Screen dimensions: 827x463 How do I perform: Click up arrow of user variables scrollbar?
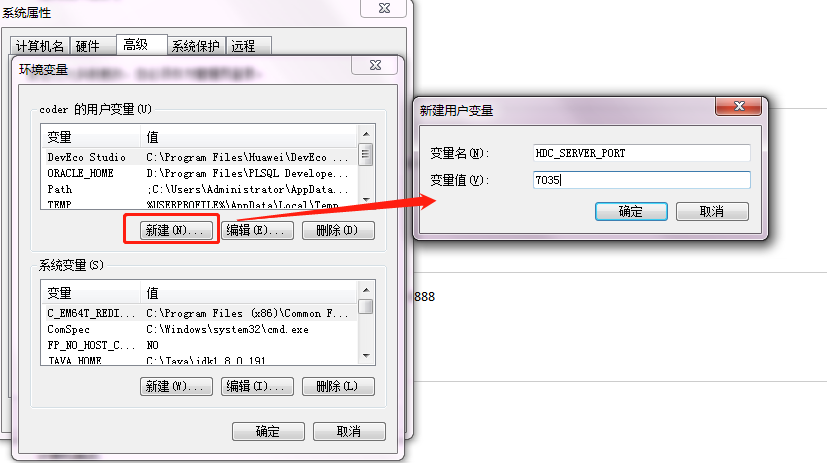point(366,134)
